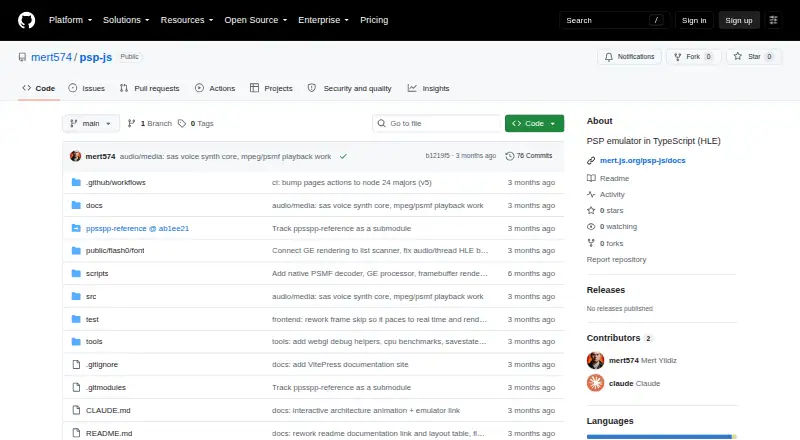Open the 76 Commits history link

tap(529, 156)
